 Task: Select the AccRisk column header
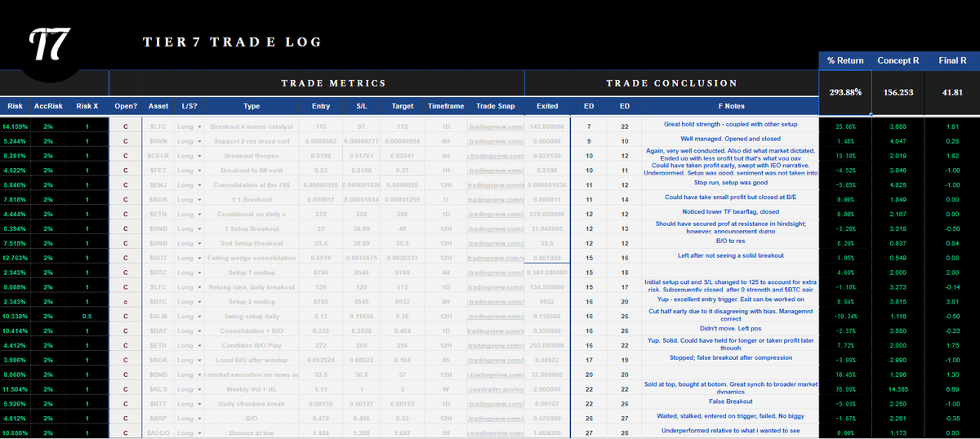point(49,106)
